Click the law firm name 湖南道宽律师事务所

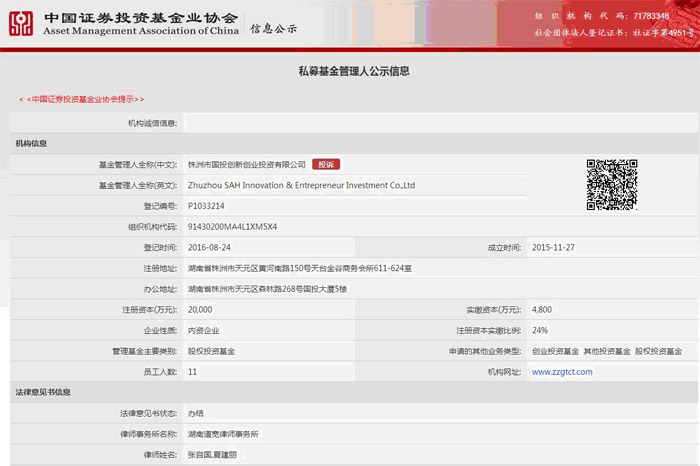[x=223, y=434]
